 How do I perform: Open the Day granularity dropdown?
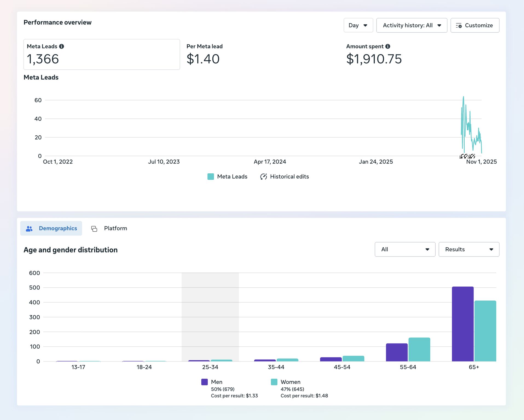click(x=358, y=25)
